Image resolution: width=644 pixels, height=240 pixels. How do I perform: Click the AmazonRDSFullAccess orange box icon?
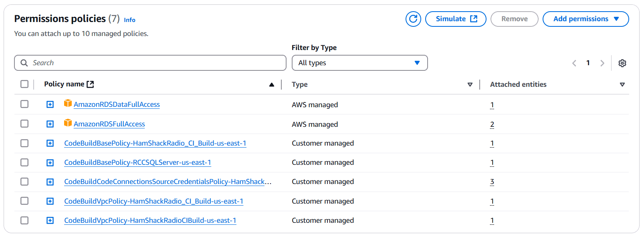pos(68,123)
